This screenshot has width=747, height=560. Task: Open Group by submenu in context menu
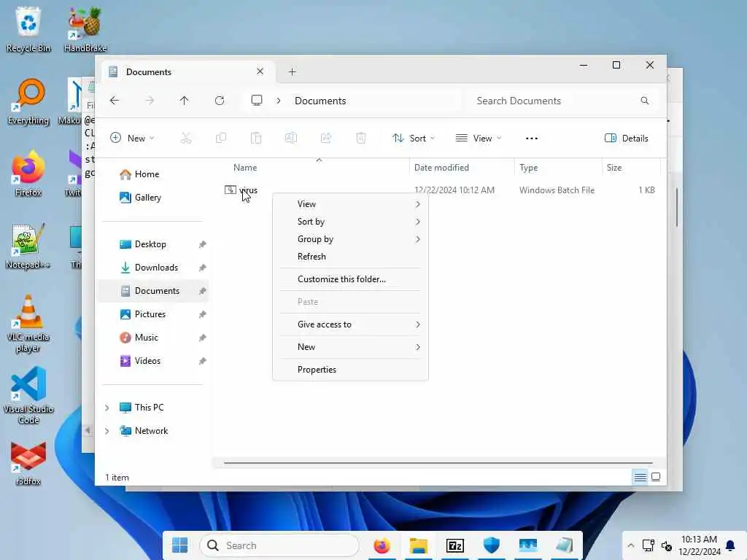351,239
